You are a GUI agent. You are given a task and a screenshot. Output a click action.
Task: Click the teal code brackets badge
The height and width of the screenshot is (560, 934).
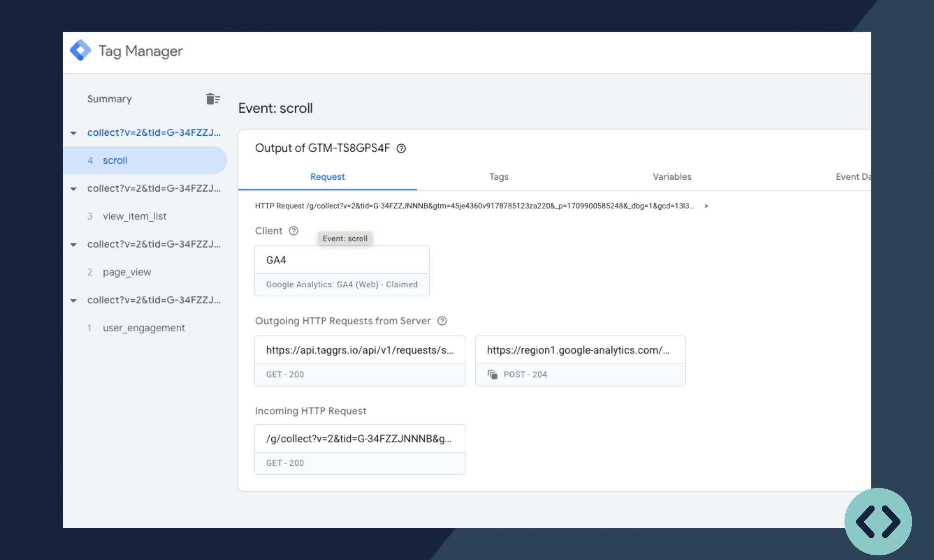878,521
